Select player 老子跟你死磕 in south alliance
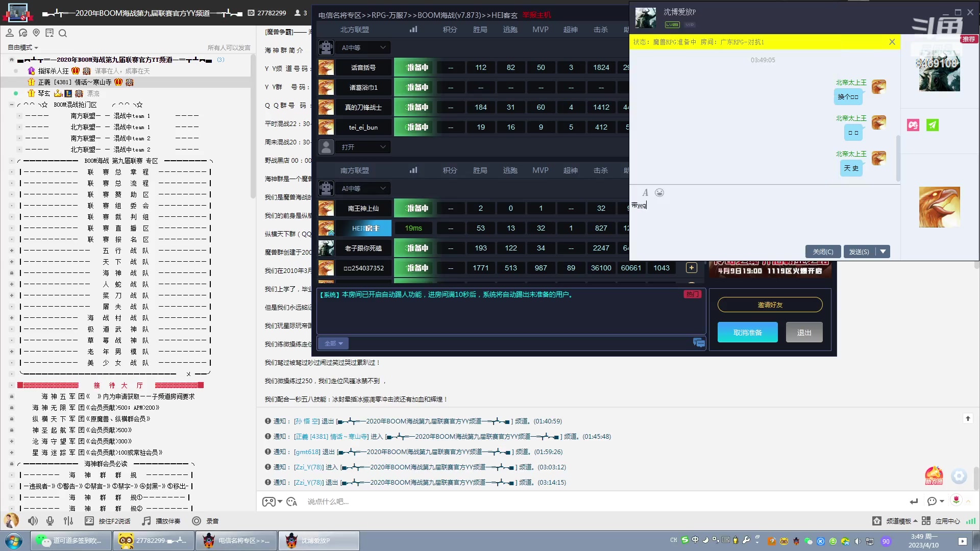Viewport: 980px width, 551px height. [x=363, y=248]
